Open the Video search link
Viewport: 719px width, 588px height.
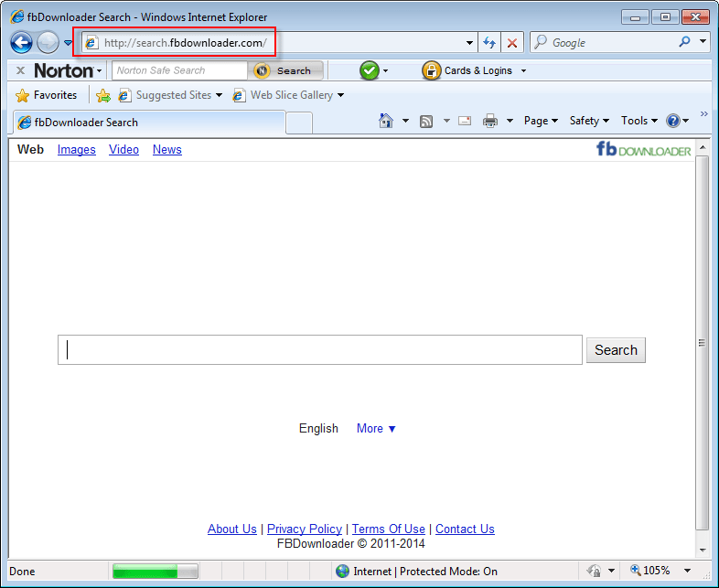(x=123, y=149)
